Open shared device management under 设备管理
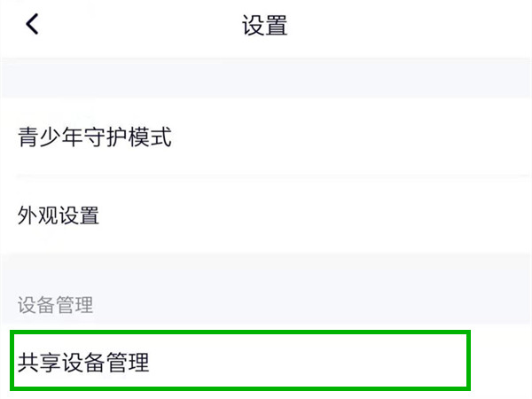The image size is (532, 399). 239,362
